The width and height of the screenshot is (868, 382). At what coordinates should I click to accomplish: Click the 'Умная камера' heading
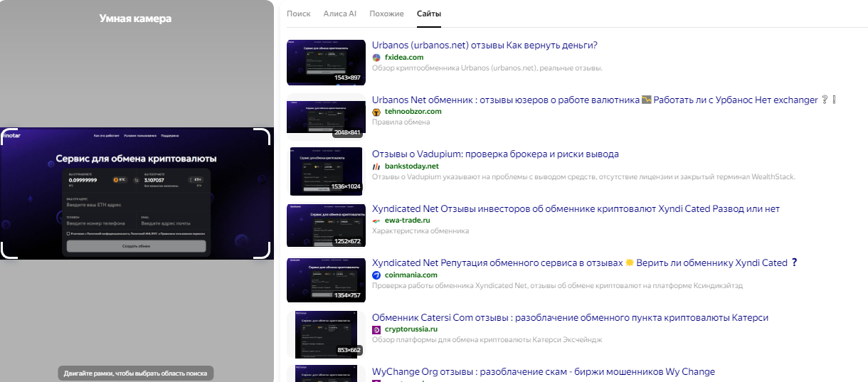[x=136, y=18]
